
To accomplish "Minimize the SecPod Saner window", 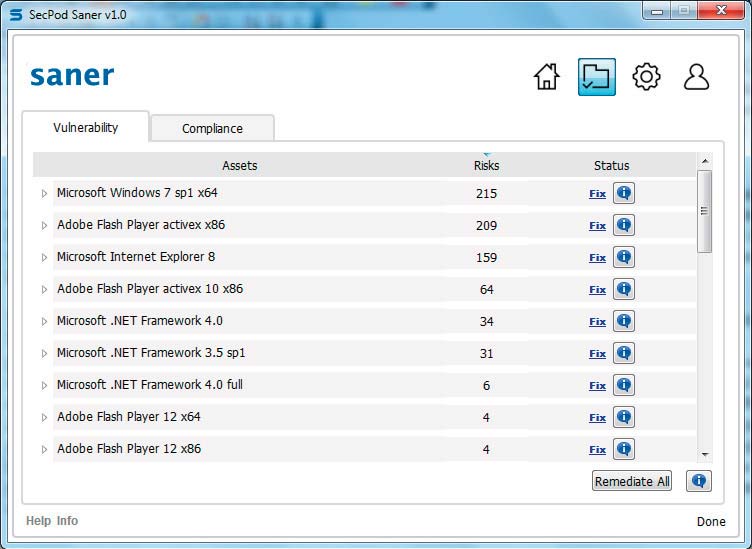I will (657, 11).
